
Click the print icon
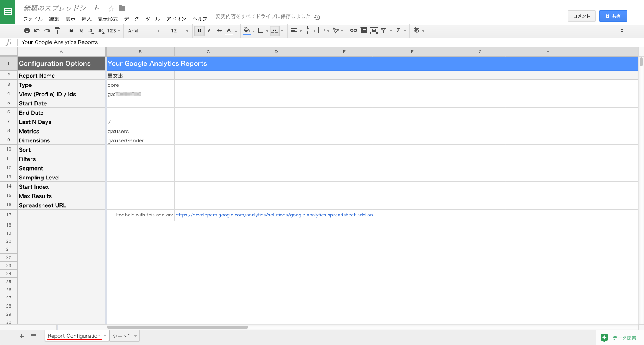[27, 30]
